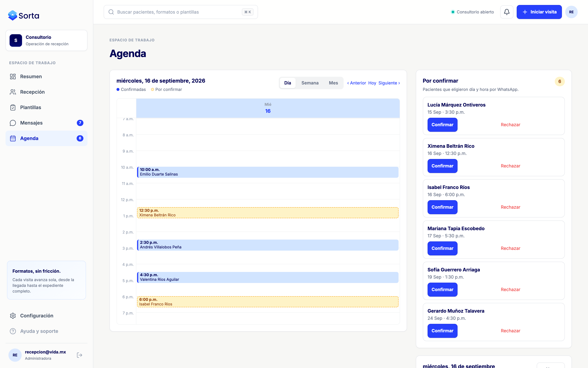This screenshot has height=368, width=588.
Task: Click the Configuración gear icon
Action: click(x=13, y=316)
